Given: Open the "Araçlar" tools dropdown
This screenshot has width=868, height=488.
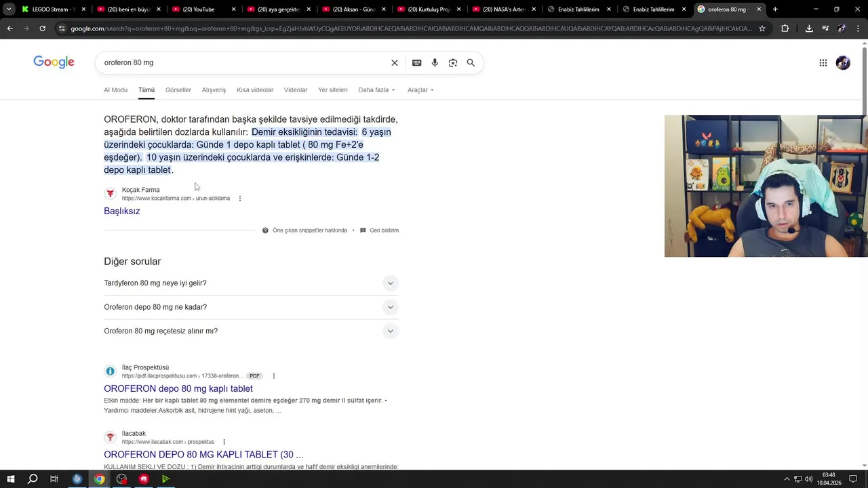Looking at the screenshot, I should pos(420,90).
